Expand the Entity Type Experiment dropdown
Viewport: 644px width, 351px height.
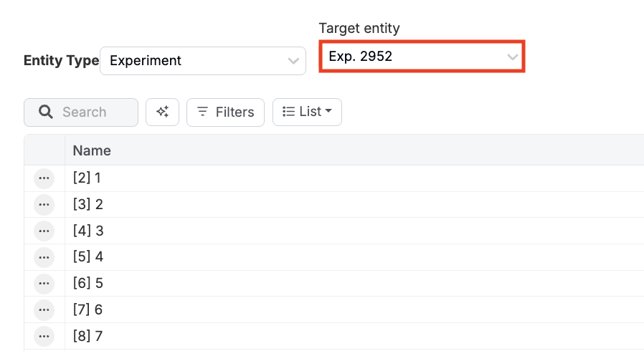click(x=203, y=61)
